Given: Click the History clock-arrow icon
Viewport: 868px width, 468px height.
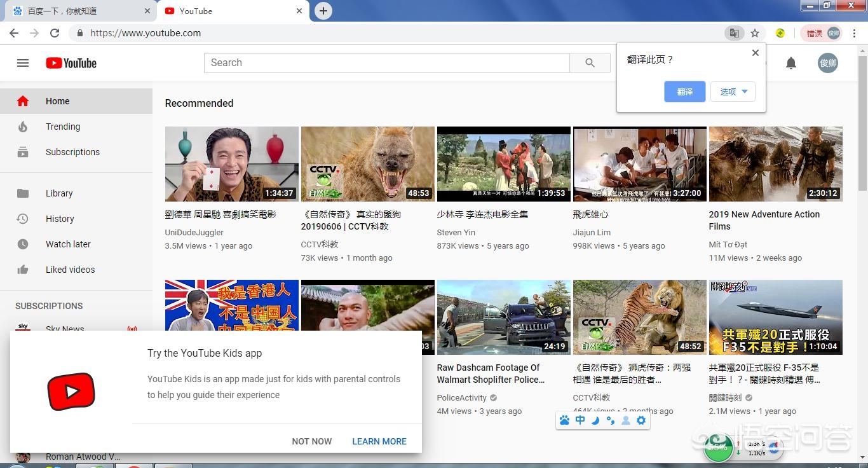Looking at the screenshot, I should pyautogui.click(x=23, y=219).
